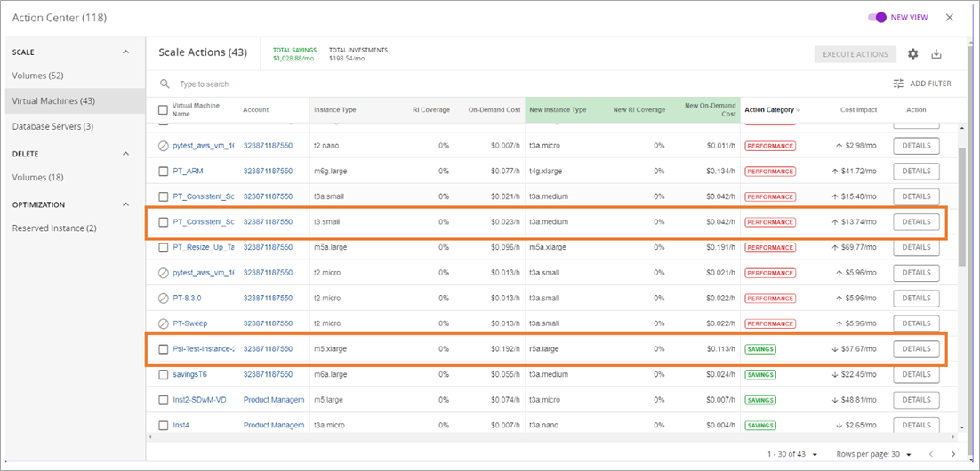Open the settings gear icon
The height and width of the screenshot is (471, 980).
click(912, 54)
